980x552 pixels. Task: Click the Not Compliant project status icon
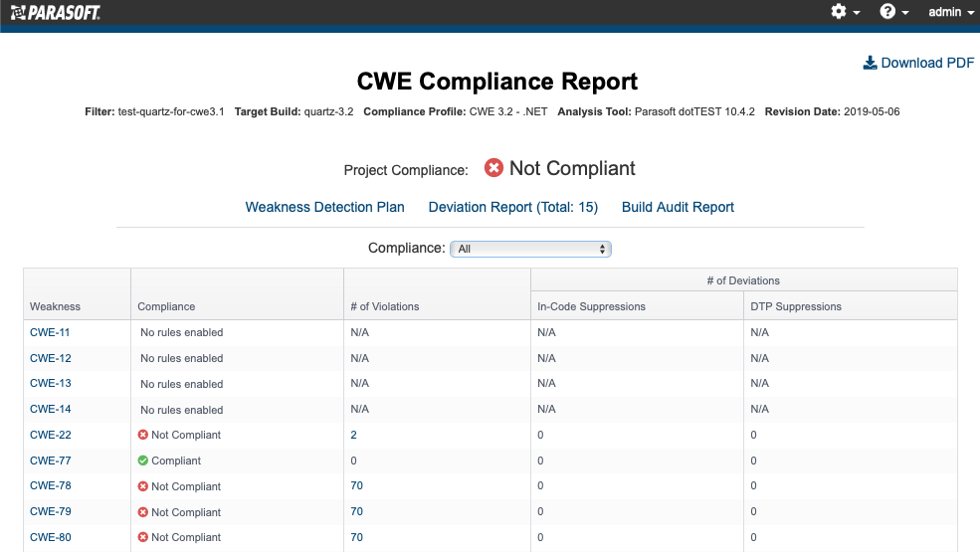coord(493,167)
